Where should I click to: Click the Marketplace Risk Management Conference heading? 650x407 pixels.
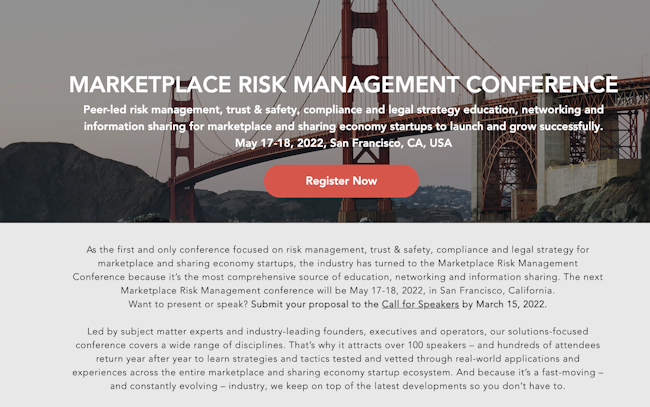click(x=343, y=84)
